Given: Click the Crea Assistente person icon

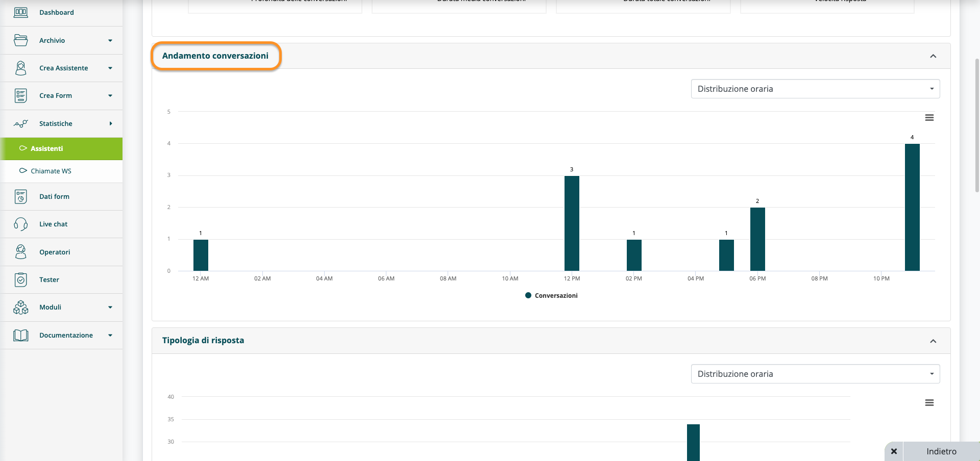Looking at the screenshot, I should (21, 68).
